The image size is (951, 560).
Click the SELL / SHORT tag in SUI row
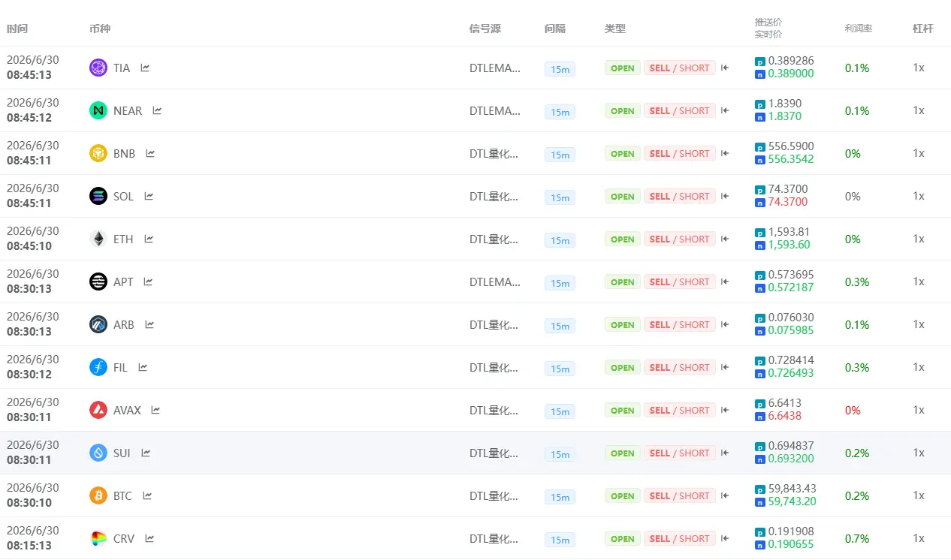(680, 453)
